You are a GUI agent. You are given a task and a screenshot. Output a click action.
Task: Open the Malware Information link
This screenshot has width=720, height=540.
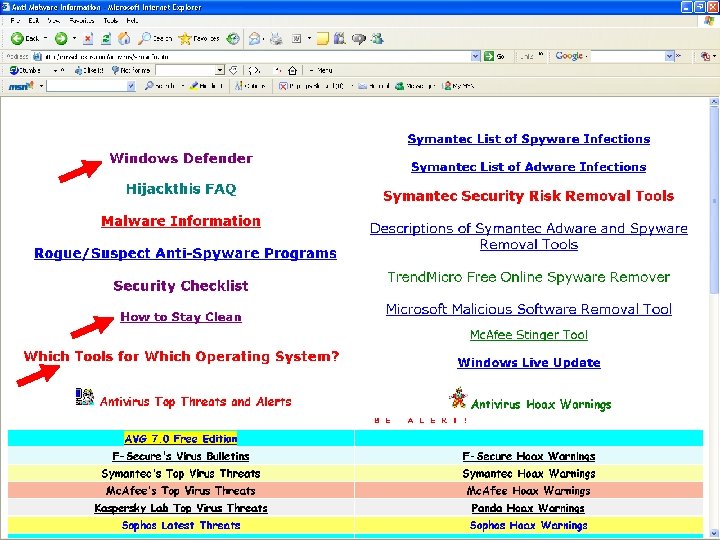pyautogui.click(x=181, y=221)
